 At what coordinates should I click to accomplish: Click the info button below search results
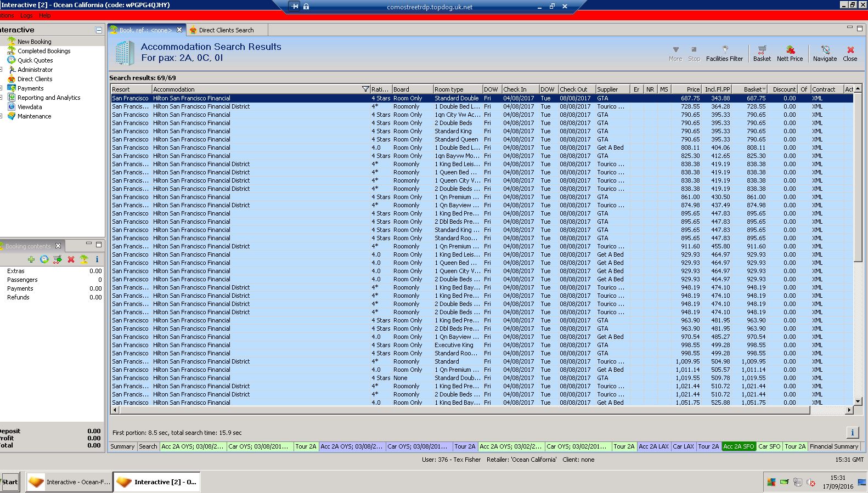pyautogui.click(x=852, y=433)
